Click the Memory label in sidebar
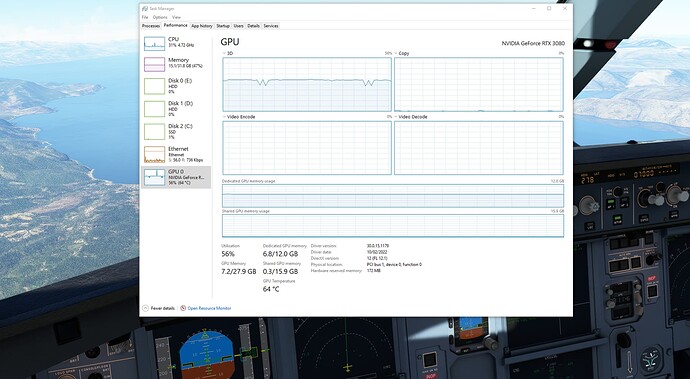 coord(178,60)
